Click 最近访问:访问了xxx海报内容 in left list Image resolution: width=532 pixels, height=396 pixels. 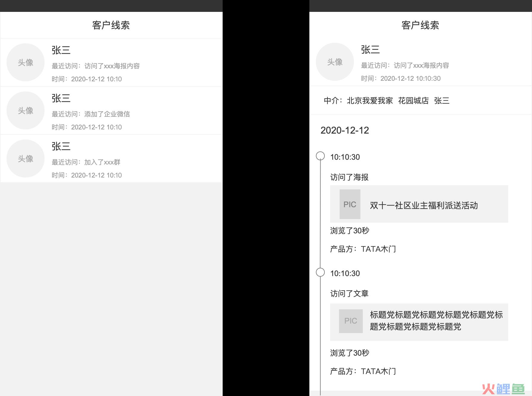click(x=96, y=66)
